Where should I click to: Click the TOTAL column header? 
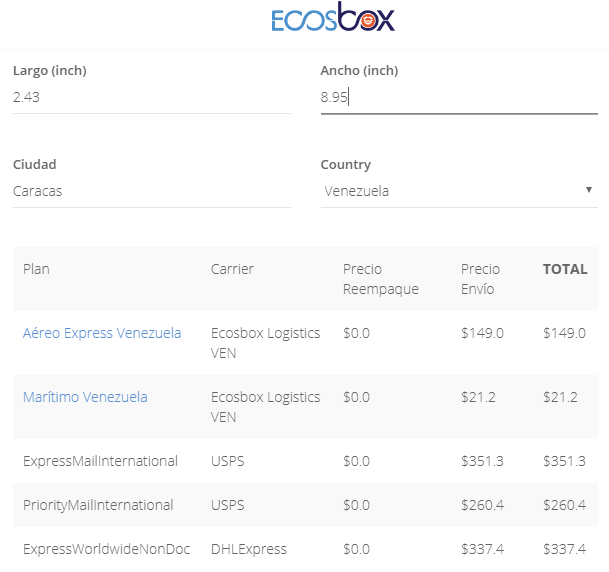click(565, 269)
